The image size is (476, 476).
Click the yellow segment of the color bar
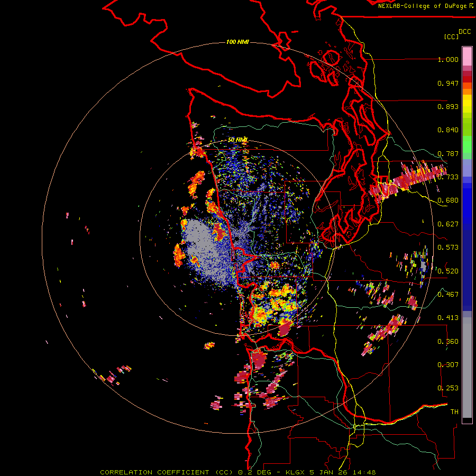[467, 104]
